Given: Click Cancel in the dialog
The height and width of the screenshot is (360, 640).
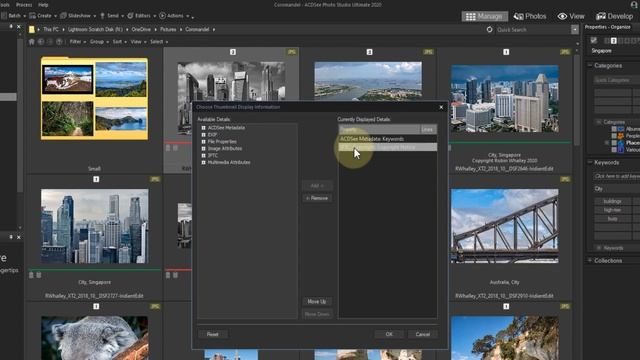Looking at the screenshot, I should point(422,334).
